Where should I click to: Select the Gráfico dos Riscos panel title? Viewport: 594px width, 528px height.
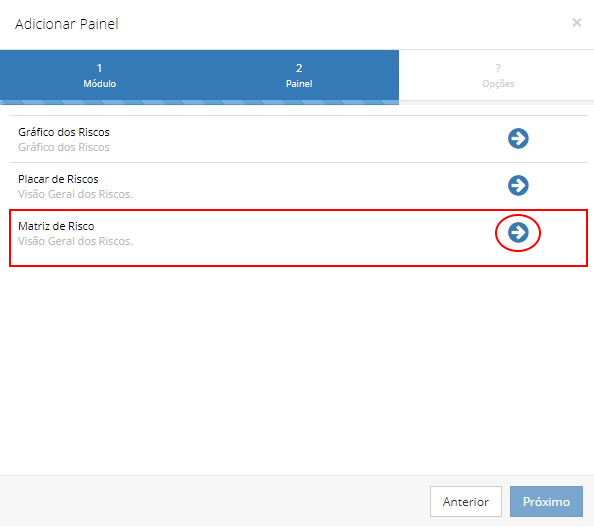[x=64, y=132]
